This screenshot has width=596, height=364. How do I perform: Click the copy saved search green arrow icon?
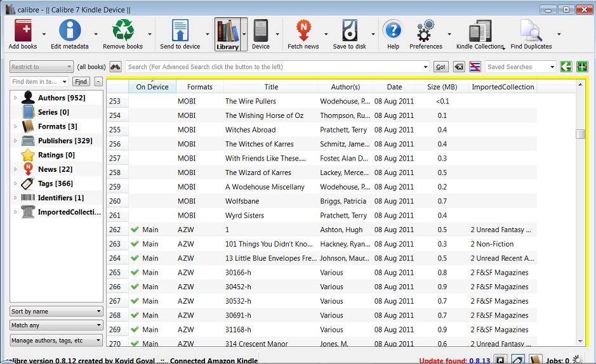click(x=566, y=67)
